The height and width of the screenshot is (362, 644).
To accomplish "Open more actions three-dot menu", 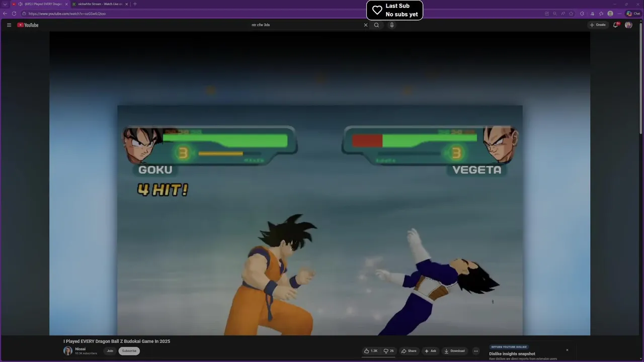I will (476, 351).
